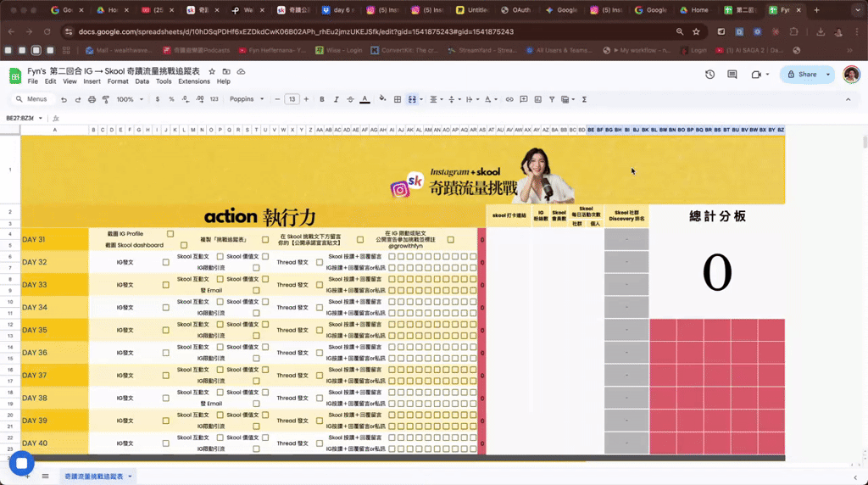Open the Sheets home icon
Viewport: 868px width, 485px height.
coord(15,75)
